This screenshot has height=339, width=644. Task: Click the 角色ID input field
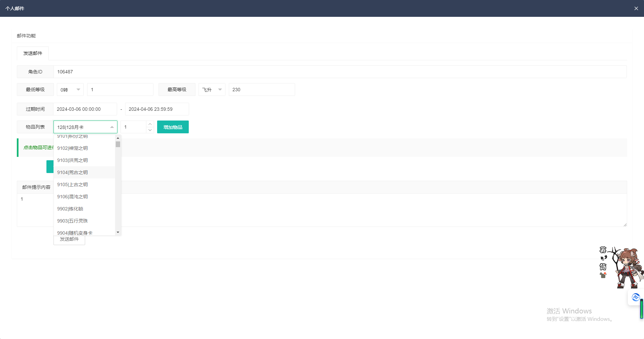(x=340, y=72)
